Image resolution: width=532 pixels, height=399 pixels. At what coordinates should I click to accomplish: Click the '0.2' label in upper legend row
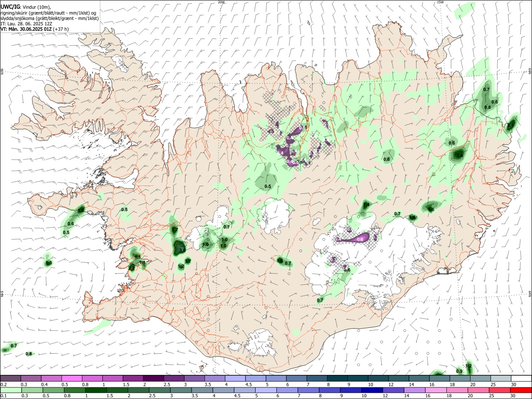point(3,384)
